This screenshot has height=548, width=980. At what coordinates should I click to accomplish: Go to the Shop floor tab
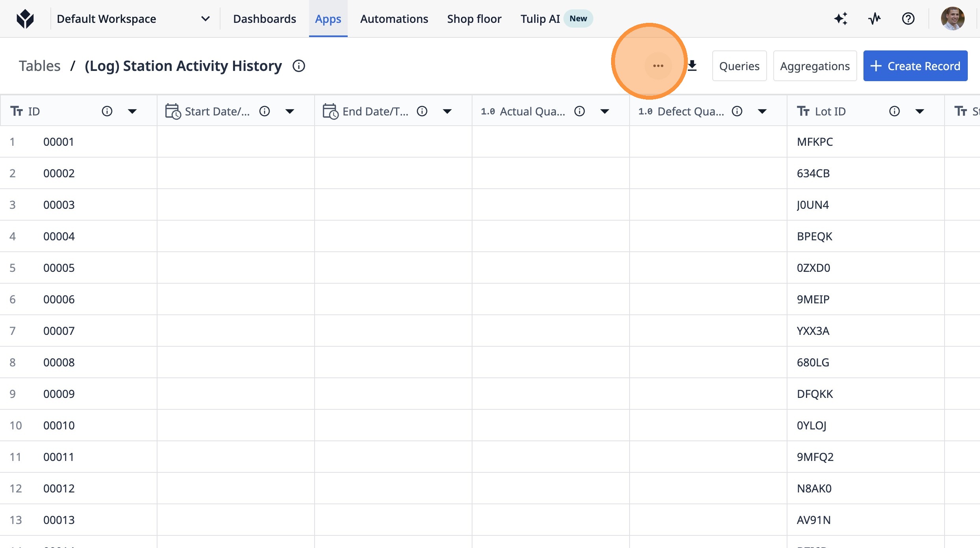[474, 19]
